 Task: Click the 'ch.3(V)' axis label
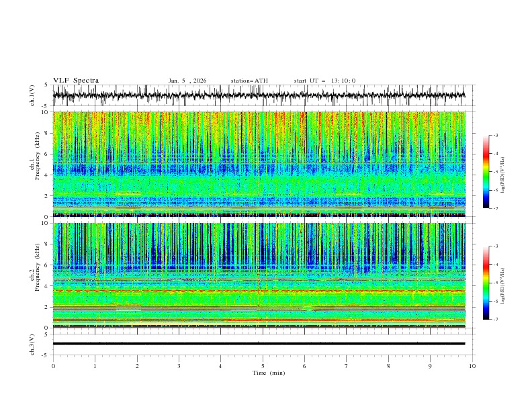[x=32, y=345]
